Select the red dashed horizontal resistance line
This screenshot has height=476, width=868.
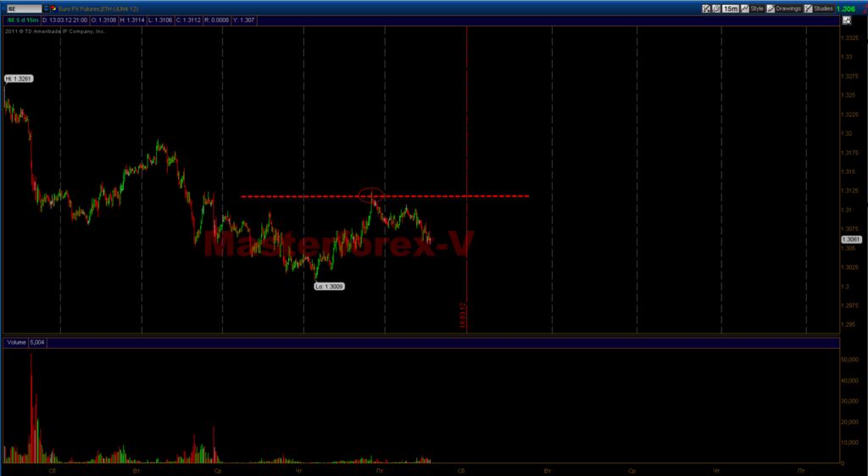coord(386,196)
